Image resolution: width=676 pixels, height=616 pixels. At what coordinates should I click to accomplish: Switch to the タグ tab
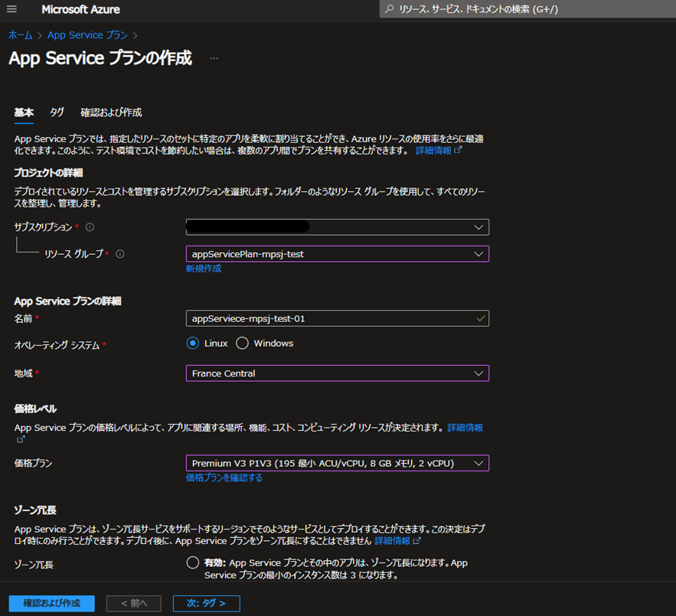57,112
